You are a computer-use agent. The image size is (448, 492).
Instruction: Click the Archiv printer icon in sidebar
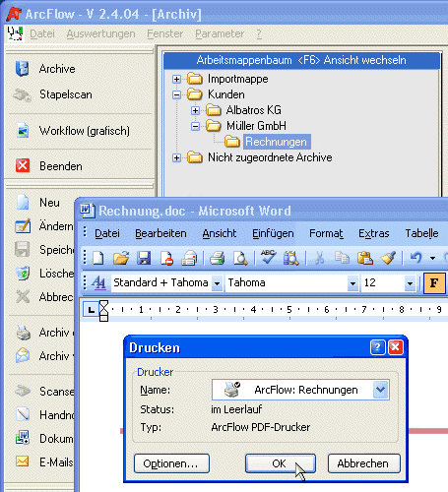coord(23,333)
